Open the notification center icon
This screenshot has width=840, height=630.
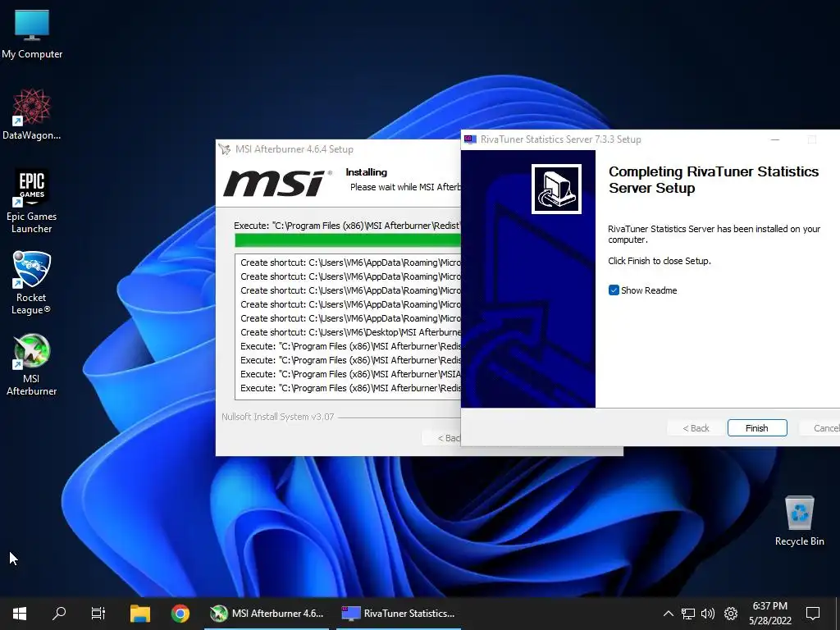[x=813, y=614]
